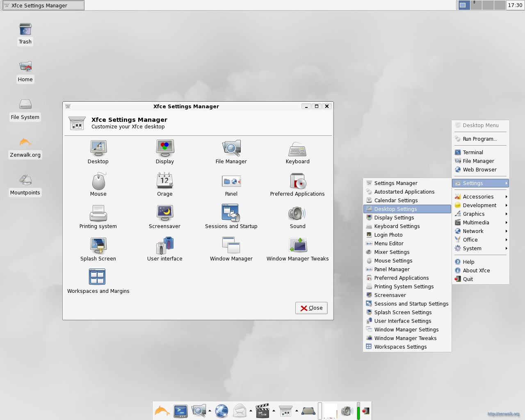Screen dimensions: 525x420
Task: Expand the System submenu
Action: tap(481, 249)
